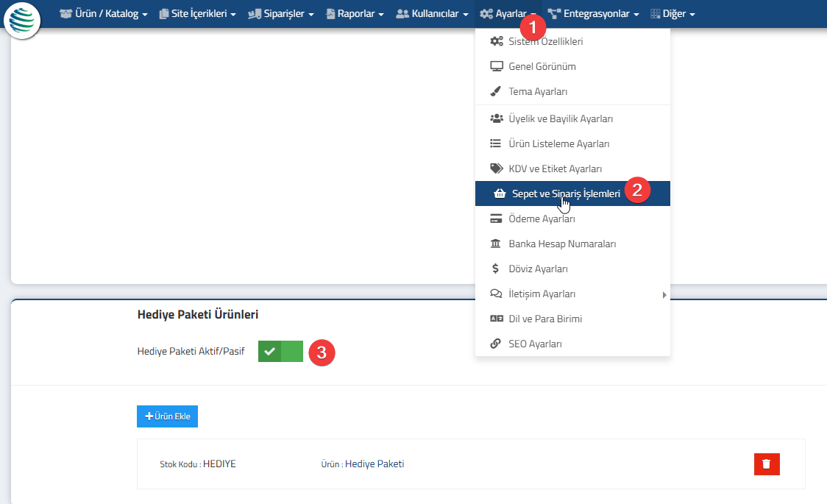Open the Siparişler dropdown menu
827x504 pixels.
(281, 14)
